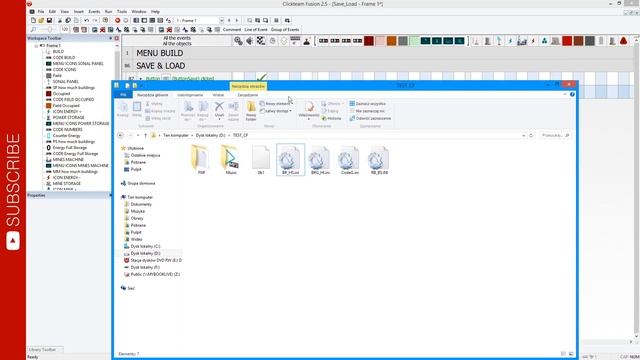Switch to Zarządzanie ribbon tab

(248, 95)
